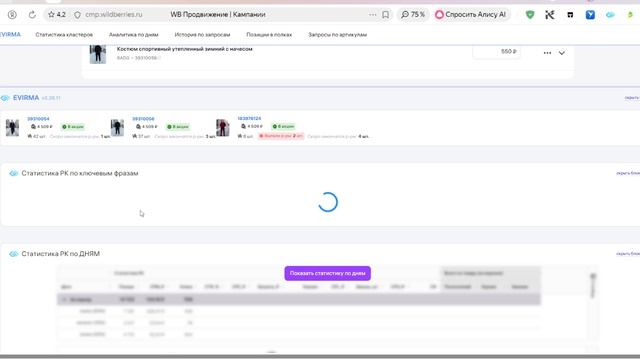The image size is (640, 360).
Task: Open the browser profile icon
Action: (12, 15)
